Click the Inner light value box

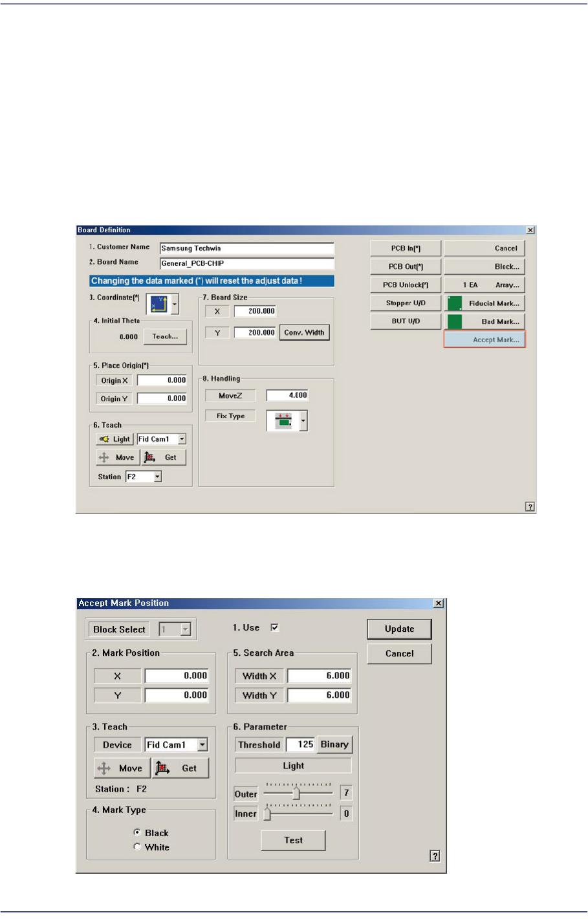point(346,814)
